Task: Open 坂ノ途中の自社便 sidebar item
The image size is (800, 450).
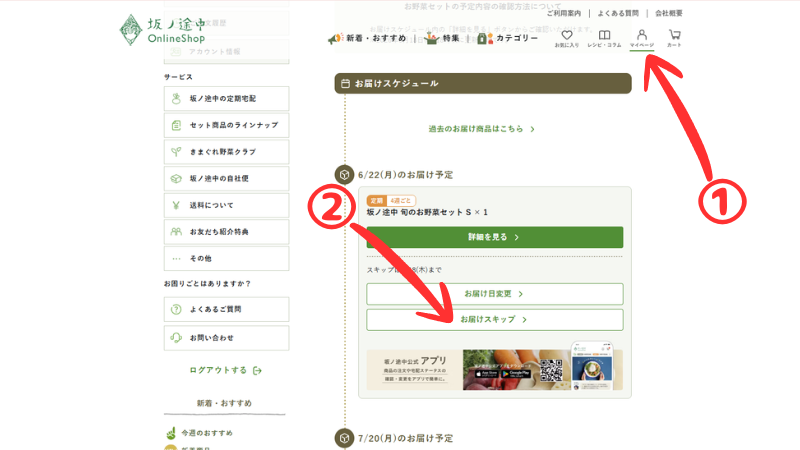Action: point(227,179)
